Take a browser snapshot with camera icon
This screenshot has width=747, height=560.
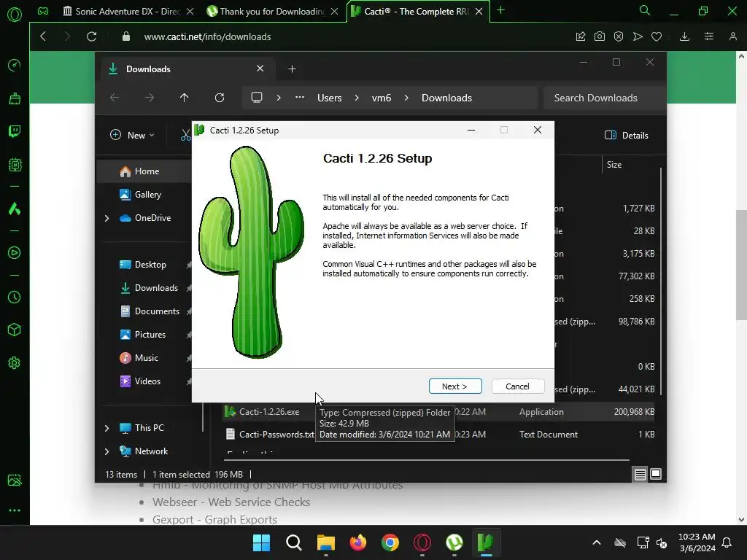(600, 36)
